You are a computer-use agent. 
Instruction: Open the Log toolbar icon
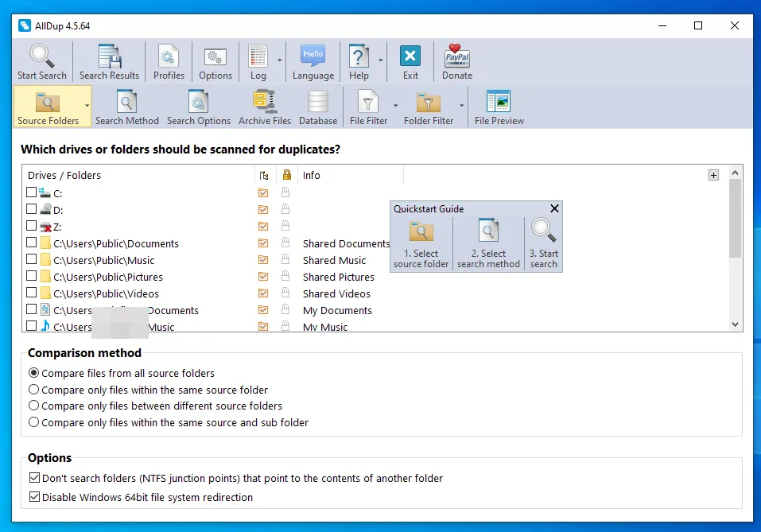pyautogui.click(x=258, y=56)
